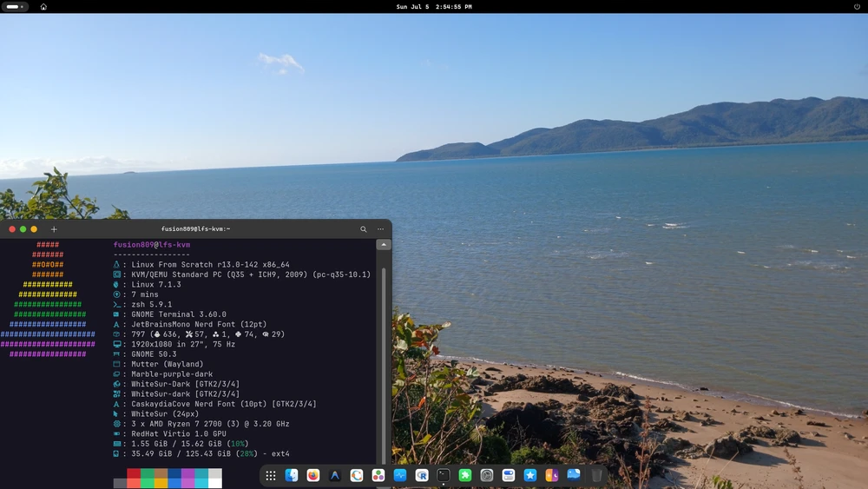
Task: Click the green terminal window button
Action: pyautogui.click(x=23, y=228)
